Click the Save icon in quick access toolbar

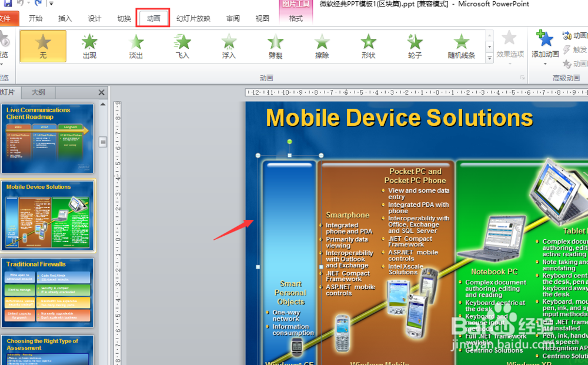8,4
